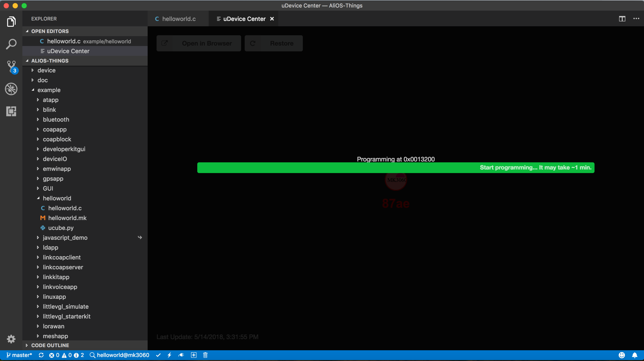Upload firmware via the lightning status icon

click(x=170, y=355)
